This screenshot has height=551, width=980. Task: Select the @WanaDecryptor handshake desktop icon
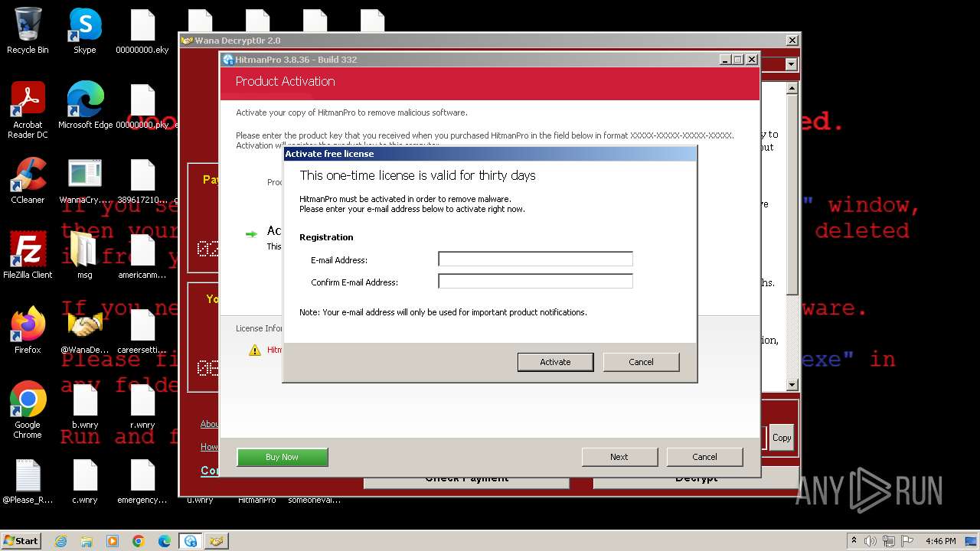(x=85, y=331)
